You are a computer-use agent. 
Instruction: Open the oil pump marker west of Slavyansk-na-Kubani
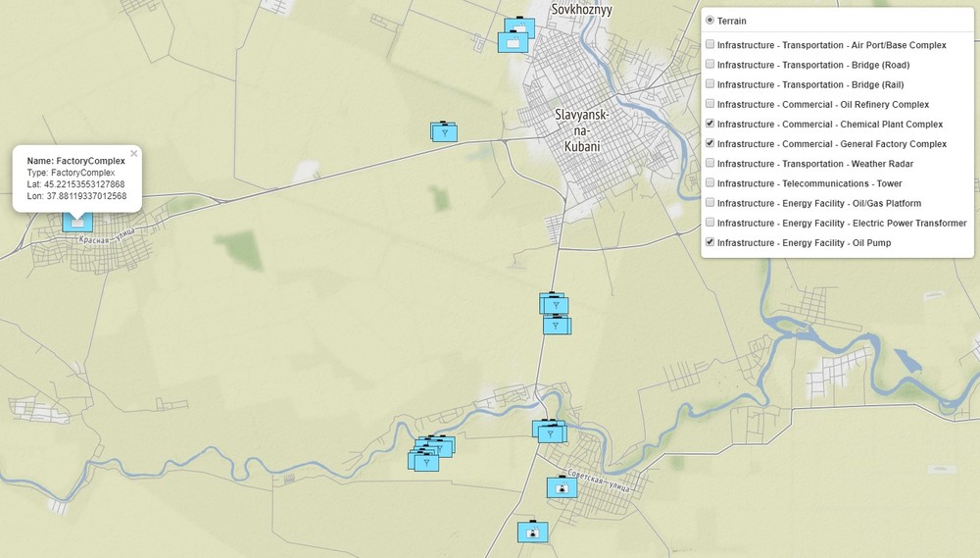pyautogui.click(x=444, y=132)
